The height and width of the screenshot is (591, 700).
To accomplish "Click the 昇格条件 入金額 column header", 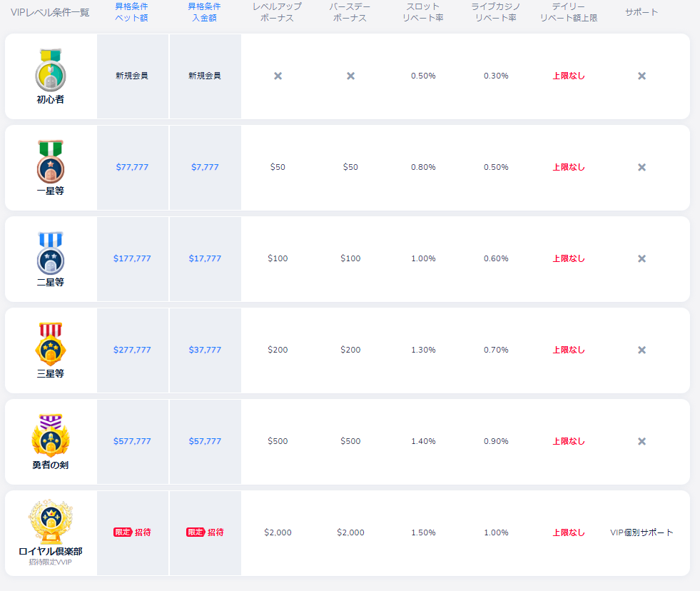I will (x=205, y=12).
